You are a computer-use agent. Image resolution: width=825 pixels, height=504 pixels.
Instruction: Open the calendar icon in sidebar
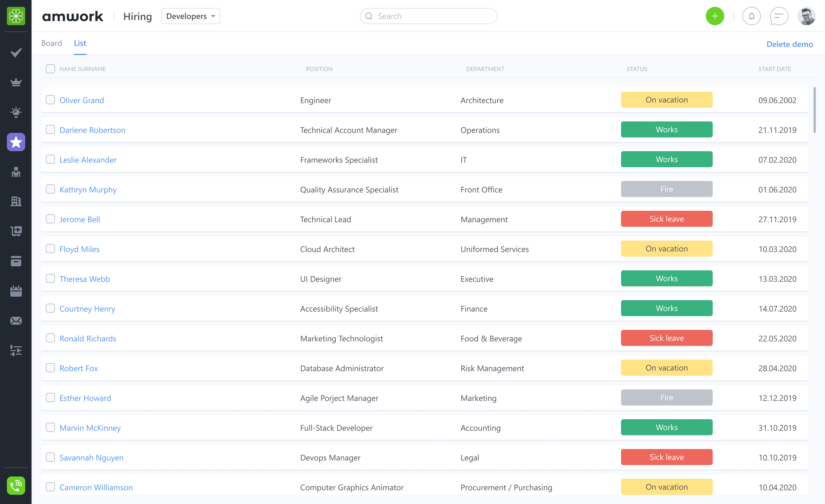pyautogui.click(x=16, y=291)
